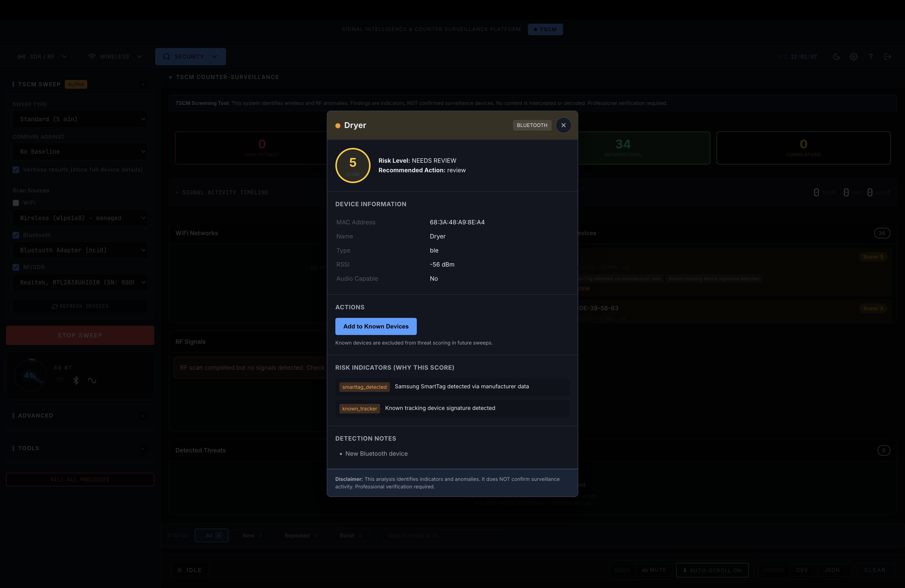Open settings gear icon in header

pos(854,57)
